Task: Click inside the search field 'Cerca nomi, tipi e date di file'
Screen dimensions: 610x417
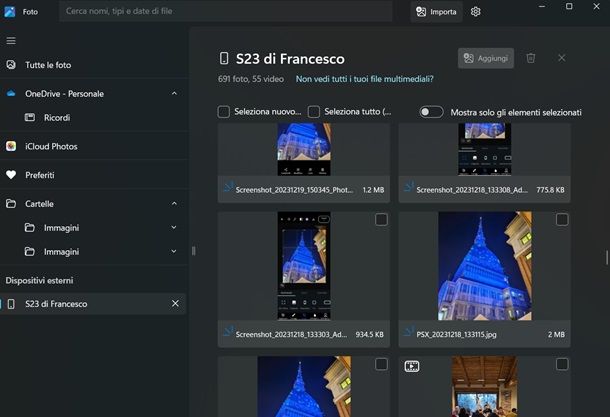Action: pos(226,11)
